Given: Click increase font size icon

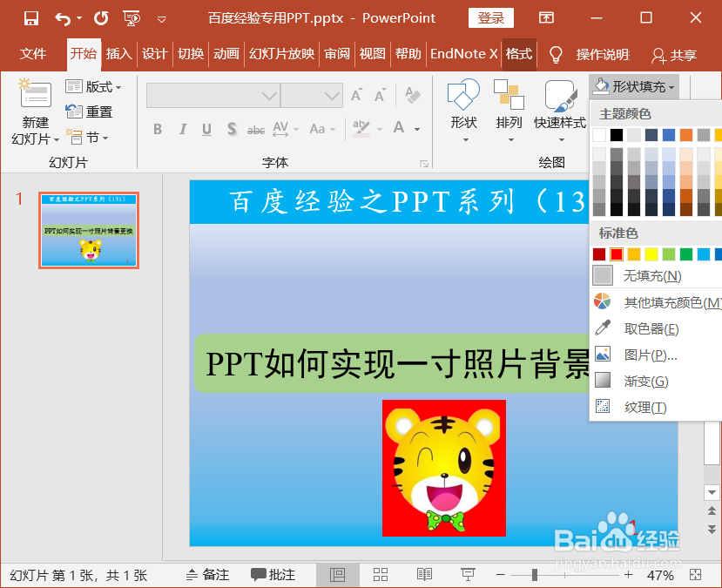Looking at the screenshot, I should click(356, 95).
